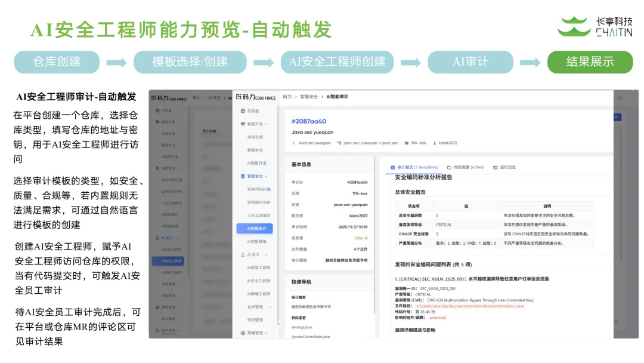This screenshot has width=644, height=363.
Task: Click the green 结果展示 step pill
Action: point(590,62)
